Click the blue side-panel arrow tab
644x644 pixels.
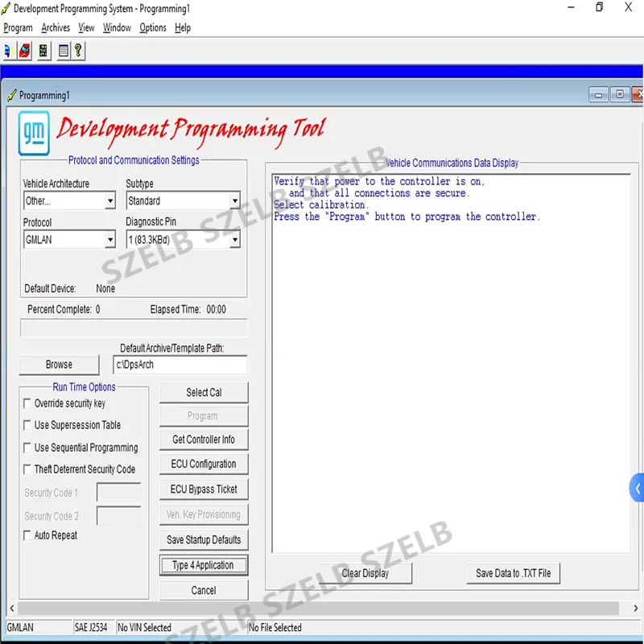(x=637, y=488)
